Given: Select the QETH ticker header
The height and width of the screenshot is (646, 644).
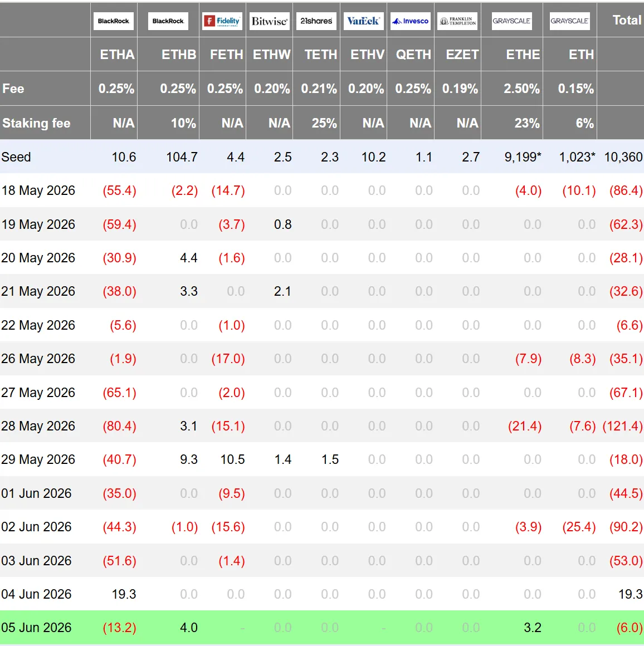Looking at the screenshot, I should click(413, 55).
